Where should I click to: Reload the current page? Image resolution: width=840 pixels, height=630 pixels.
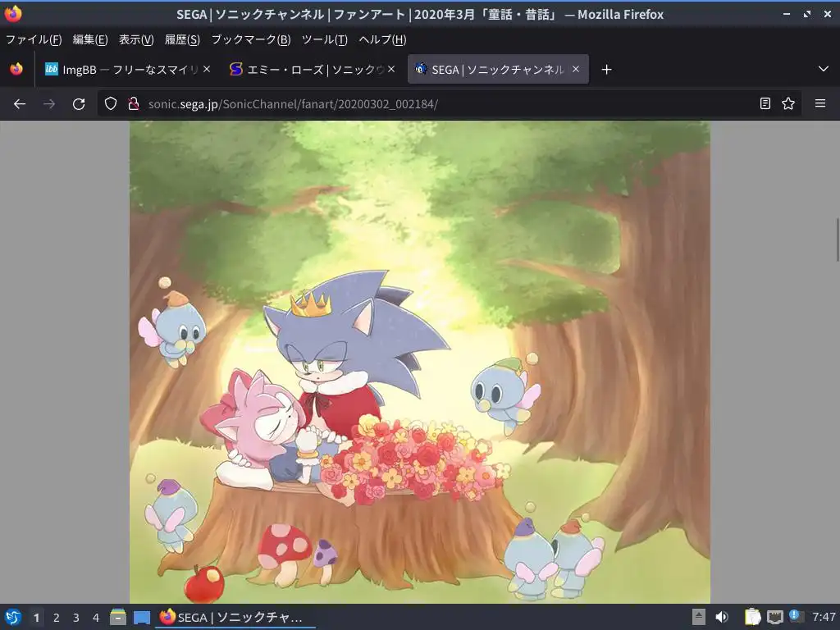coord(79,104)
